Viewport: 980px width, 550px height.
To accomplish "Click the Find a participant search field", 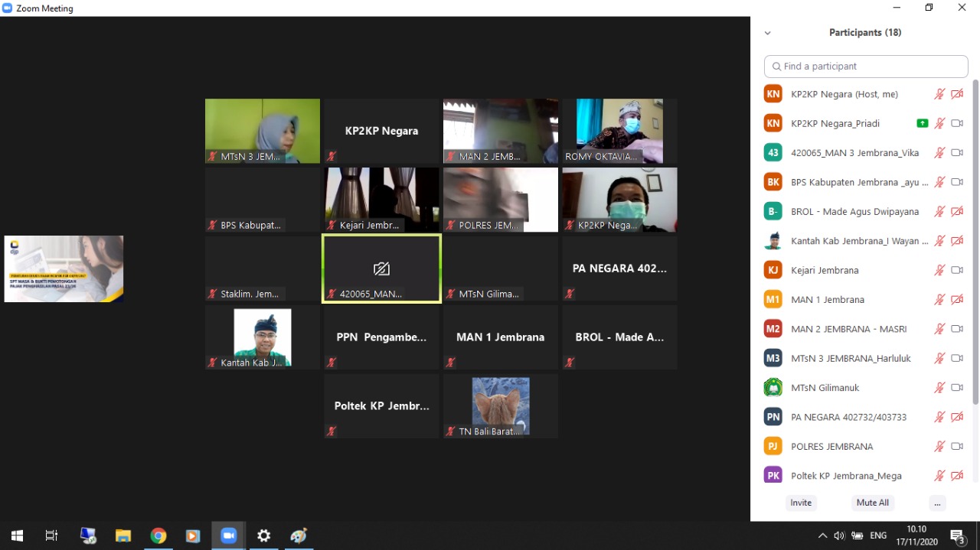I will tap(866, 67).
